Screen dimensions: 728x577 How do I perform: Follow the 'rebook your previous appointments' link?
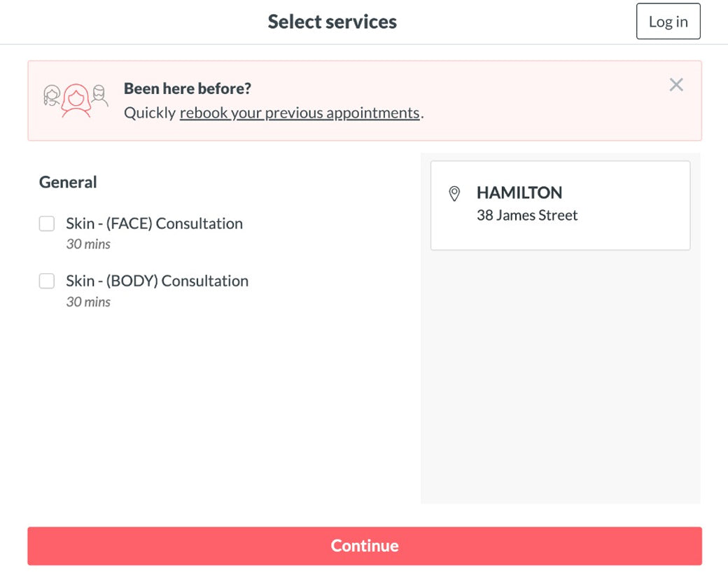pyautogui.click(x=300, y=113)
